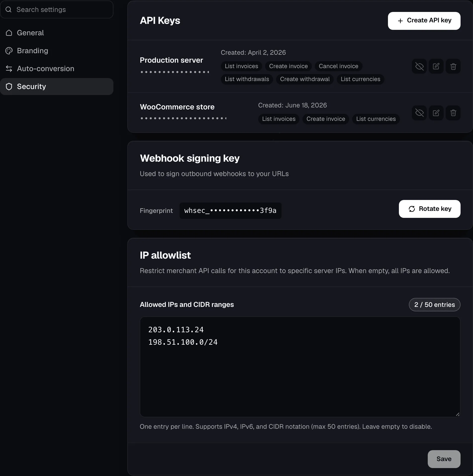Reveal the WooCommerce store API key

pyautogui.click(x=419, y=113)
